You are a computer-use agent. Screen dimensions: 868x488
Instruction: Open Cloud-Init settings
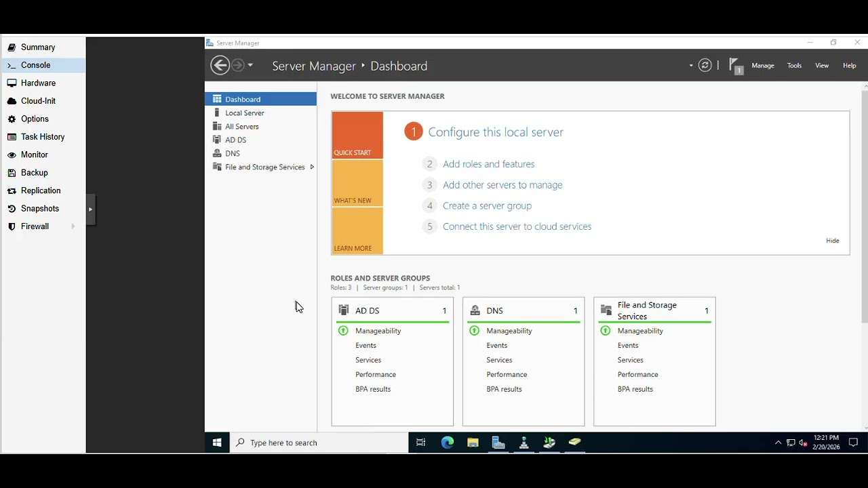[43, 101]
